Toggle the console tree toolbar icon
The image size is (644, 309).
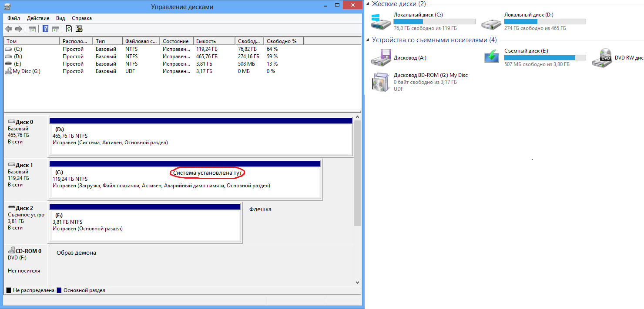click(x=32, y=29)
